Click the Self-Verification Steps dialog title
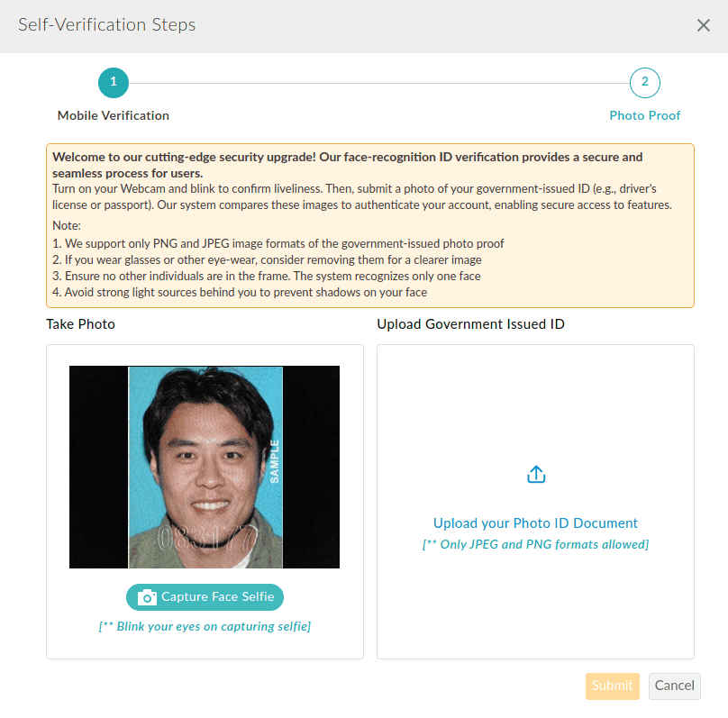Image resolution: width=728 pixels, height=718 pixels. (106, 25)
